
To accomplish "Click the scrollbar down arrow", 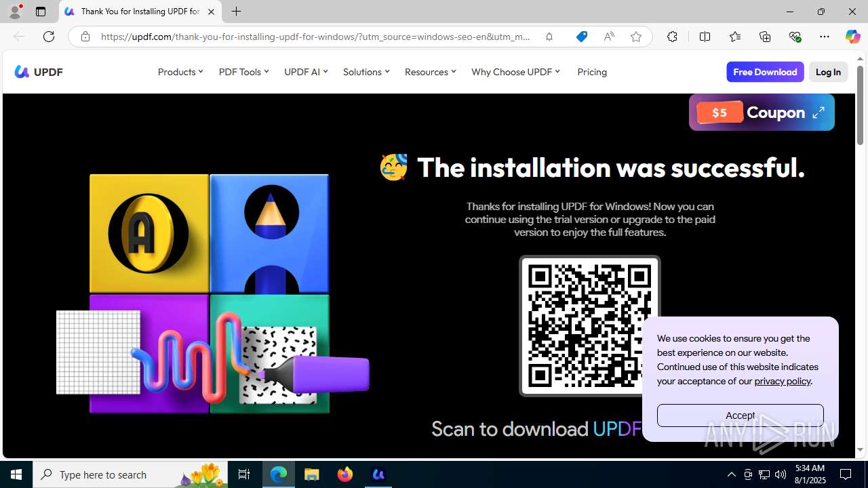I will coord(861,450).
